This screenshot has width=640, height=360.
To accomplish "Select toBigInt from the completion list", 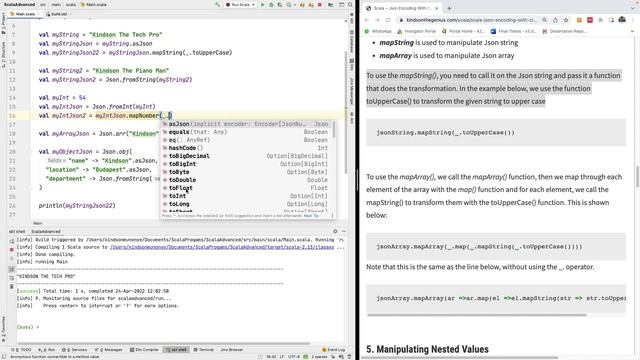I will point(246,164).
